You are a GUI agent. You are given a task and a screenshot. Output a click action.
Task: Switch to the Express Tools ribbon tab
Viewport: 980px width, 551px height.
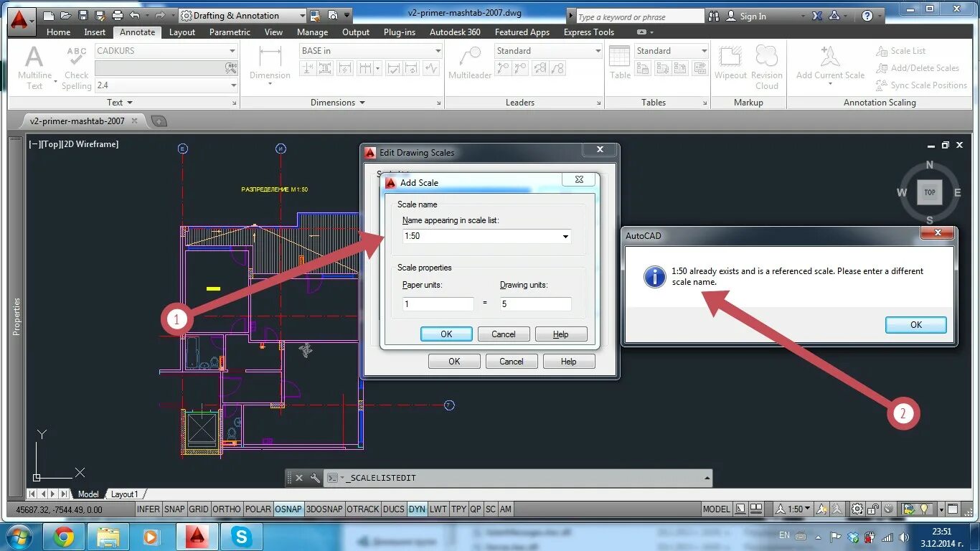point(589,32)
